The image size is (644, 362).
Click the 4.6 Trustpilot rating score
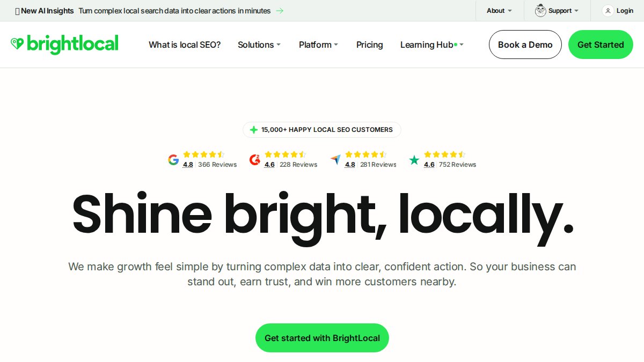[429, 165]
